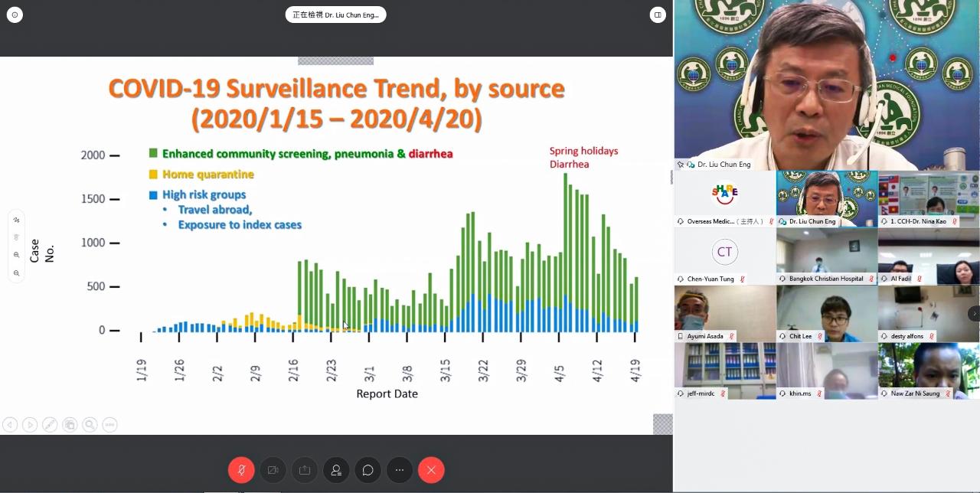Click the 'Dr. Liu Chun Eng' viewing label
This screenshot has height=493, width=980.
pos(335,15)
